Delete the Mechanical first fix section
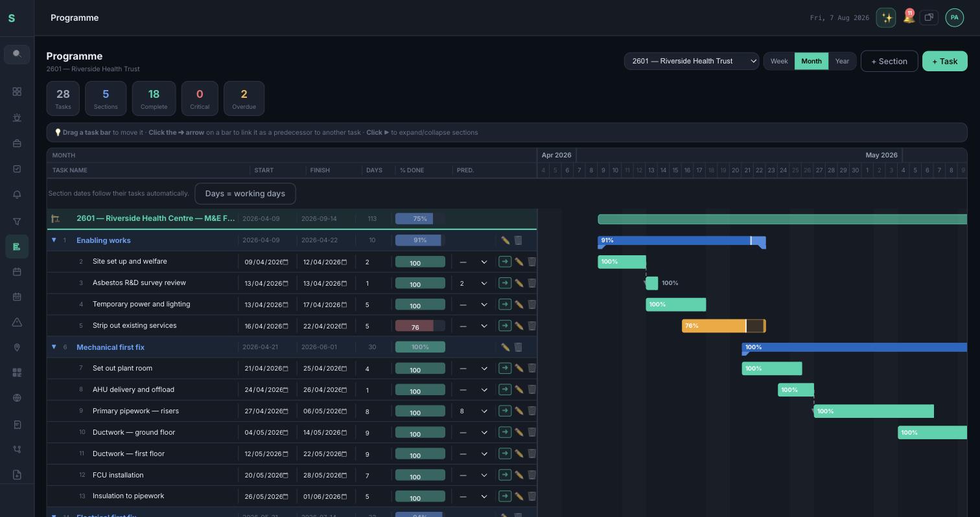 [518, 347]
